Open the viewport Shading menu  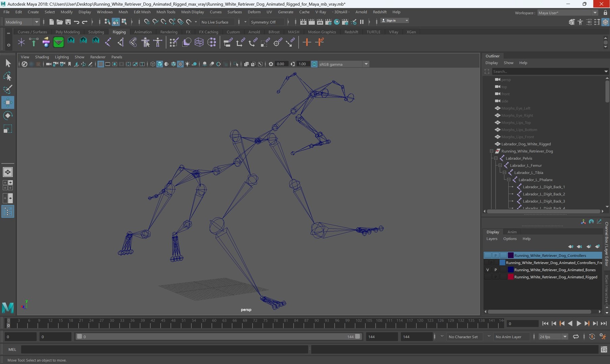click(x=42, y=57)
